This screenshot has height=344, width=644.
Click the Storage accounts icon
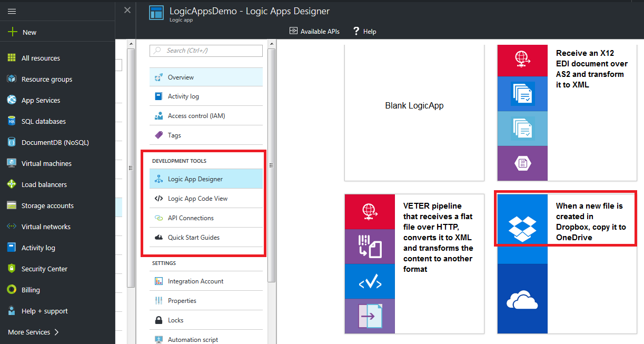(12, 205)
